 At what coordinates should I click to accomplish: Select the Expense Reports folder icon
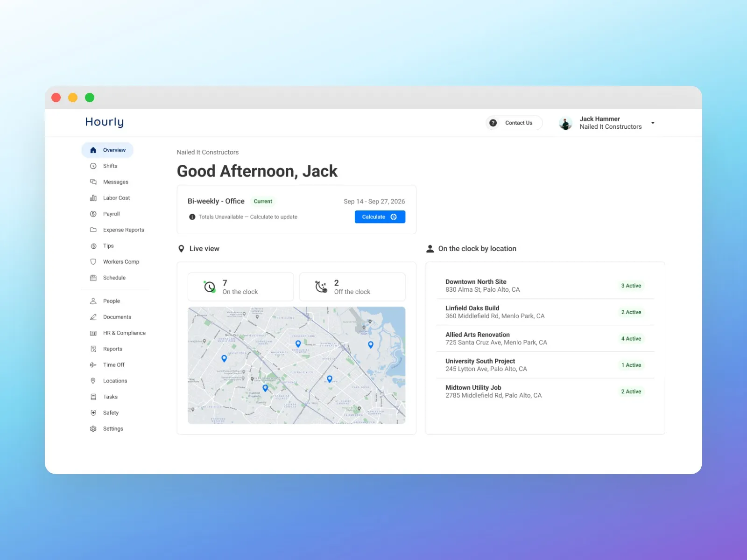point(93,230)
